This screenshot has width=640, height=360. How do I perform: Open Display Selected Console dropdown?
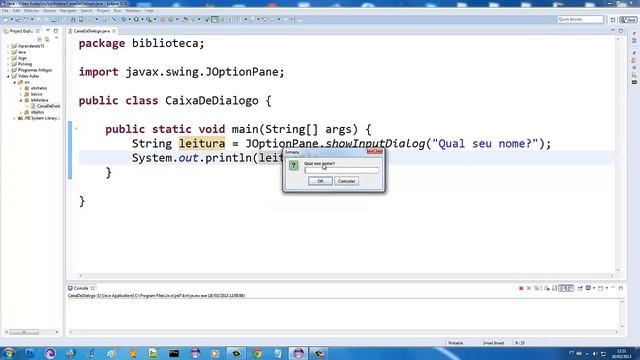[594, 288]
